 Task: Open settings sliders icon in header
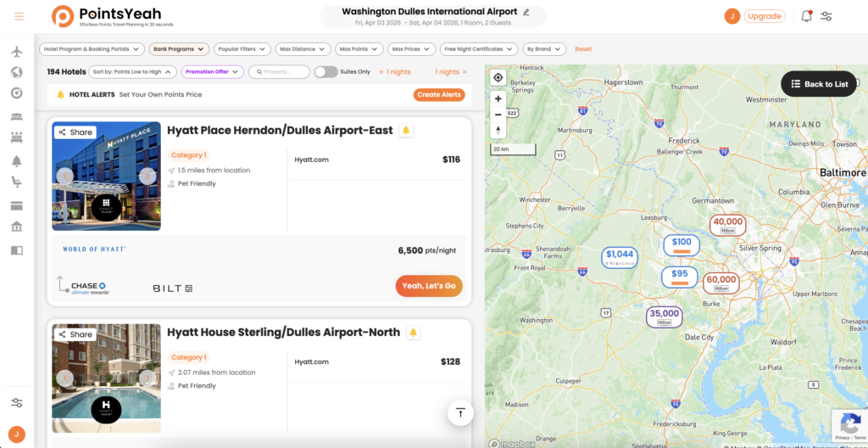(826, 16)
